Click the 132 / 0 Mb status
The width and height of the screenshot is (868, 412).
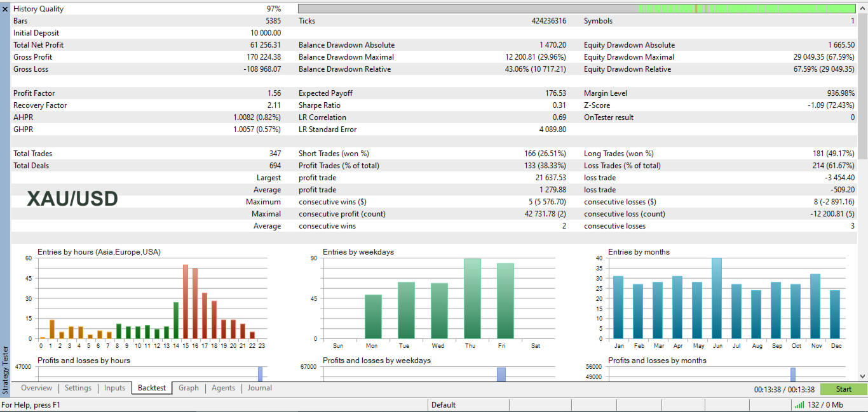825,405
